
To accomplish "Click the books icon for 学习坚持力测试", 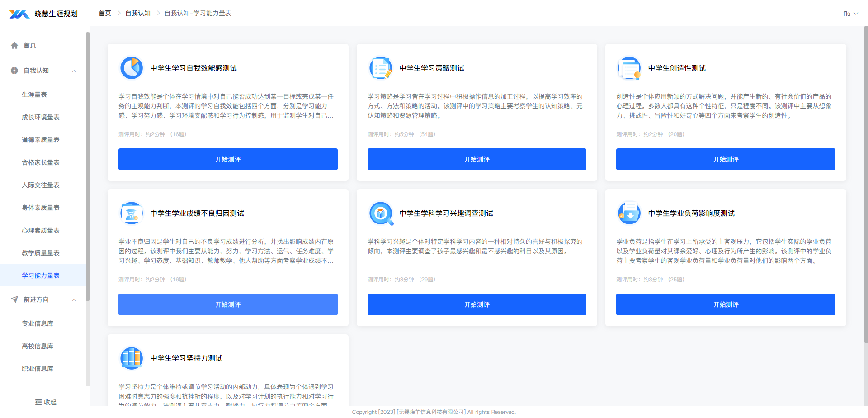I will coord(132,358).
